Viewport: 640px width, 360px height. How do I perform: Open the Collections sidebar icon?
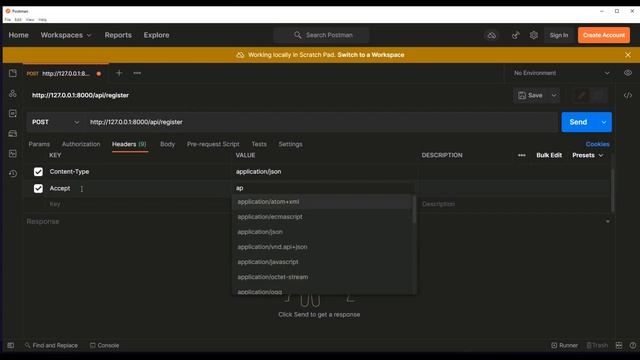pyautogui.click(x=13, y=73)
